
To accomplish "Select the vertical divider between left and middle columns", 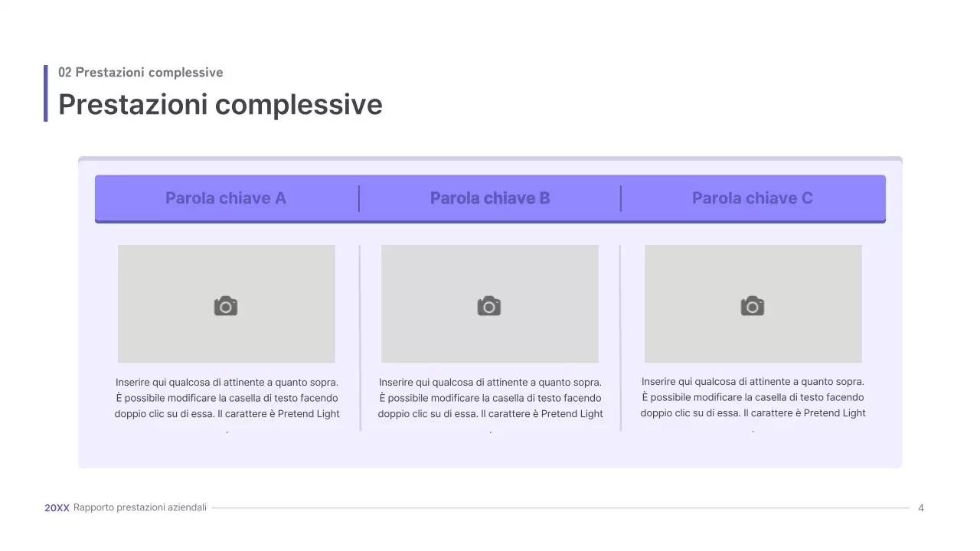I will [360, 338].
